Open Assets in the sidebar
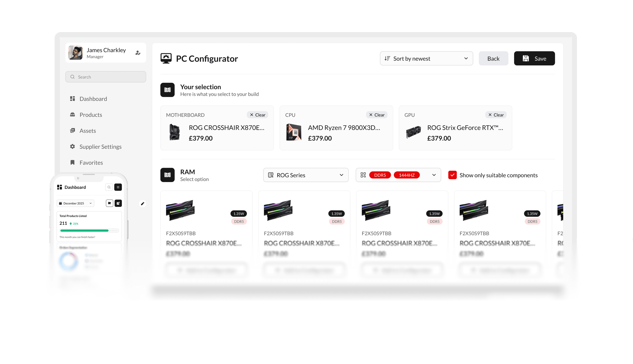Viewport: 633px width, 364px height. pyautogui.click(x=88, y=131)
